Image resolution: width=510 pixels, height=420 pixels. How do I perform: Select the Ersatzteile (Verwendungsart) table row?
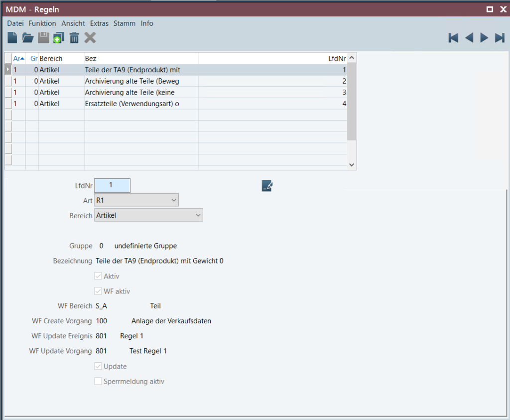[132, 104]
